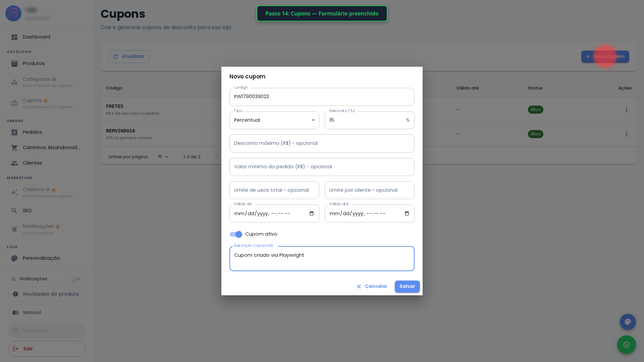This screenshot has height=362, width=644.
Task: Cancel the new coupon dialog
Action: pyautogui.click(x=372, y=287)
